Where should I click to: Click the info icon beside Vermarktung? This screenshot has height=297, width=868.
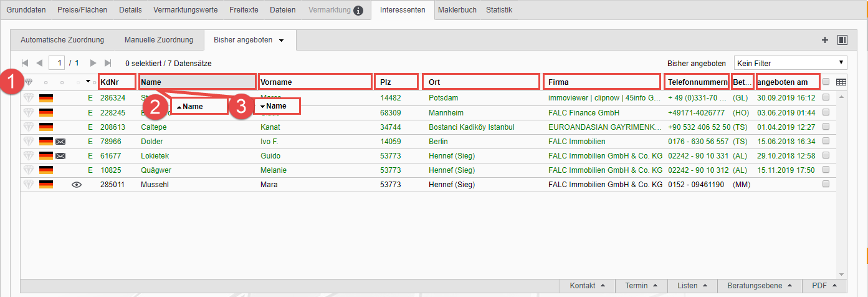pyautogui.click(x=358, y=10)
